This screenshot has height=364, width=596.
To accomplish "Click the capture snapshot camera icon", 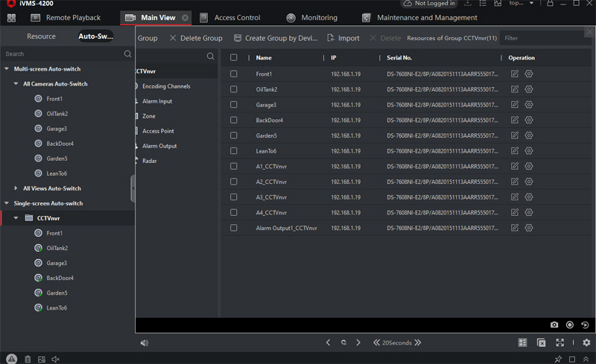I will [554, 325].
